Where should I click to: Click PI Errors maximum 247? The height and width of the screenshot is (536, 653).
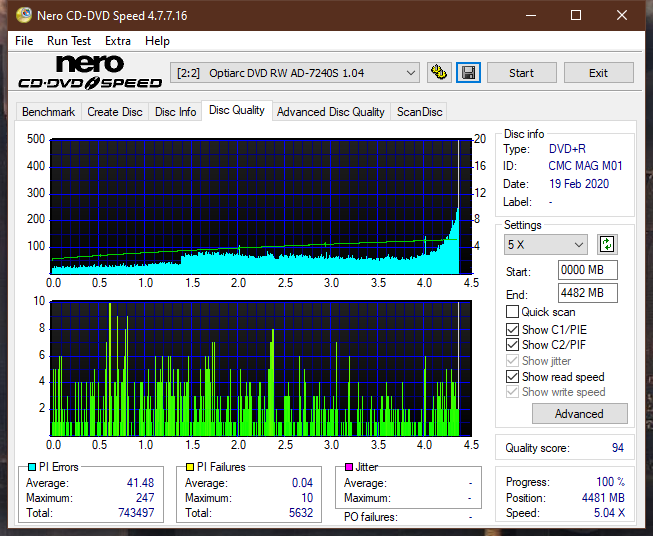[145, 498]
